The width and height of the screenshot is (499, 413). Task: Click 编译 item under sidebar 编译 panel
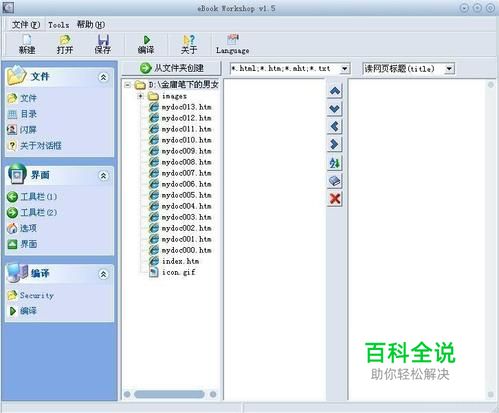pyautogui.click(x=22, y=311)
